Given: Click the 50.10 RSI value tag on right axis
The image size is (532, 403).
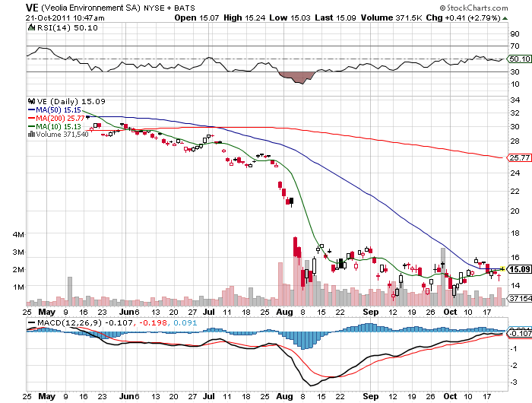Looking at the screenshot, I should 519,59.
